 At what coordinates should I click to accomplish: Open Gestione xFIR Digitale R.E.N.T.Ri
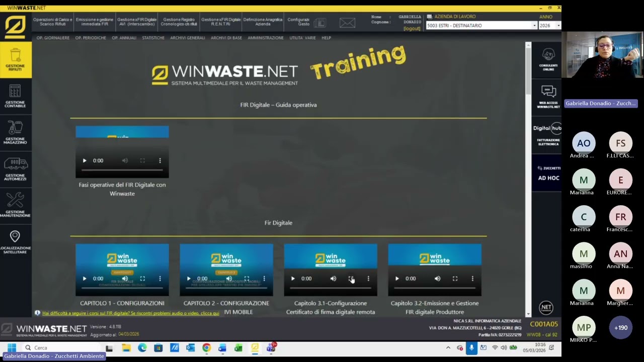(x=220, y=22)
